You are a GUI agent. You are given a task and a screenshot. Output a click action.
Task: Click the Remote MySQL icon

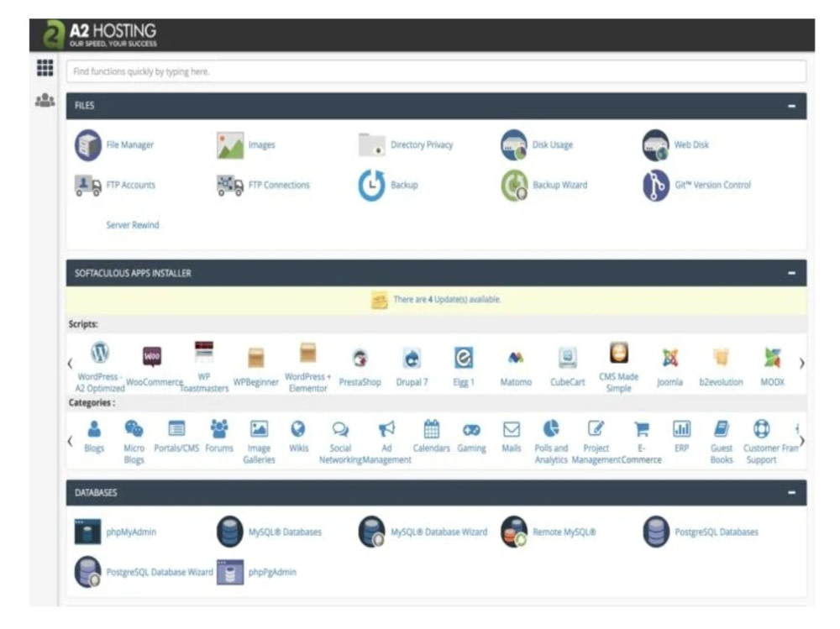[514, 532]
